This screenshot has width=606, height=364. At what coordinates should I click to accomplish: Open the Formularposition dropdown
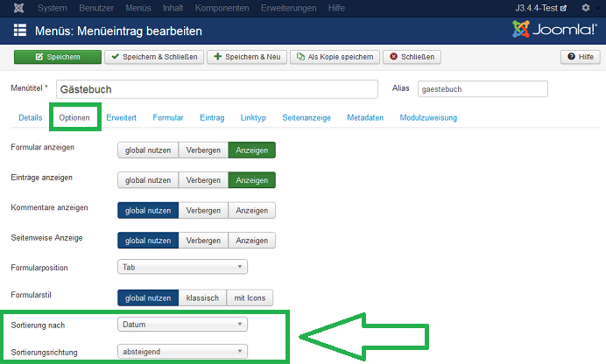182,267
